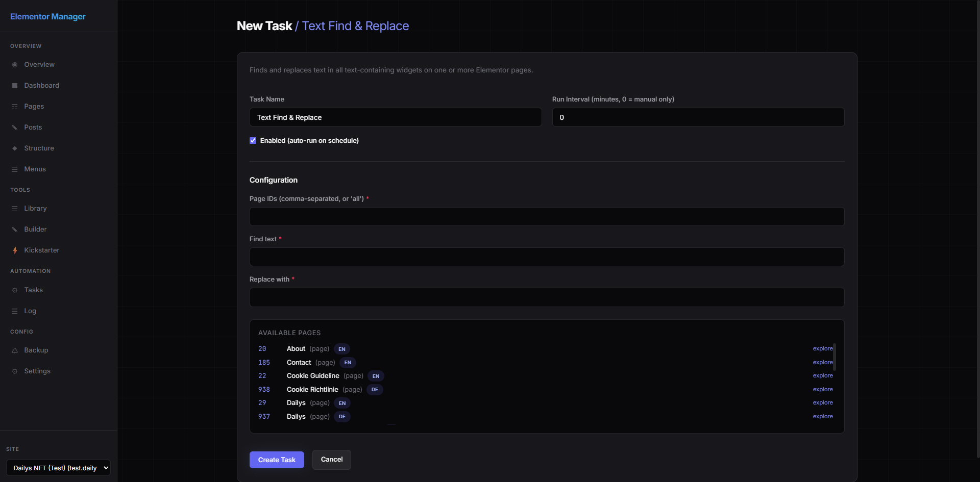The height and width of the screenshot is (482, 980).
Task: Click the Pages list icon
Action: click(15, 107)
